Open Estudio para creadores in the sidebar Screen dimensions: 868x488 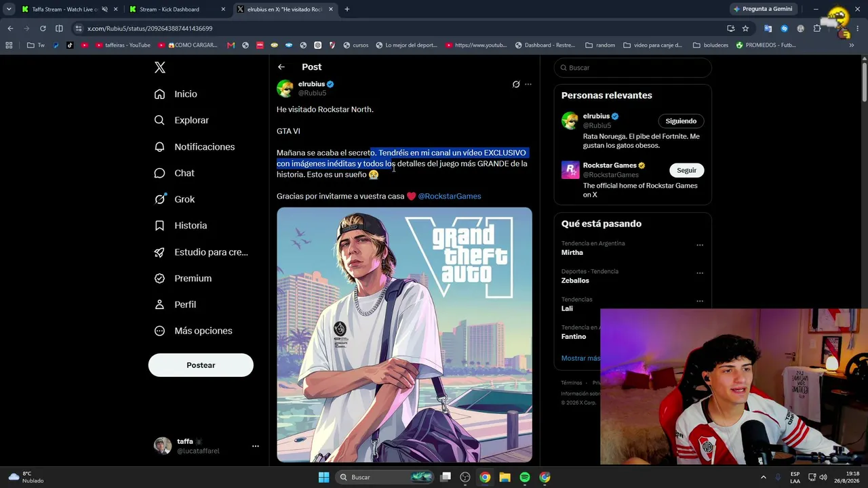201,252
